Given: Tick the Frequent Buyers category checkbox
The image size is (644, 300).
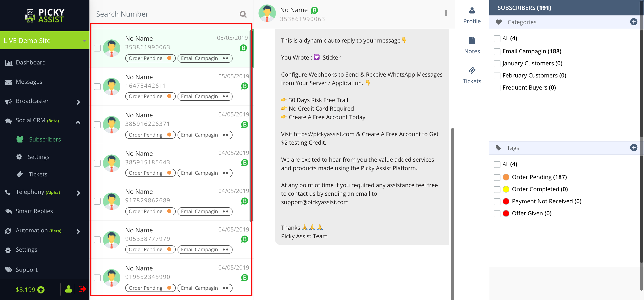Looking at the screenshot, I should click(497, 88).
